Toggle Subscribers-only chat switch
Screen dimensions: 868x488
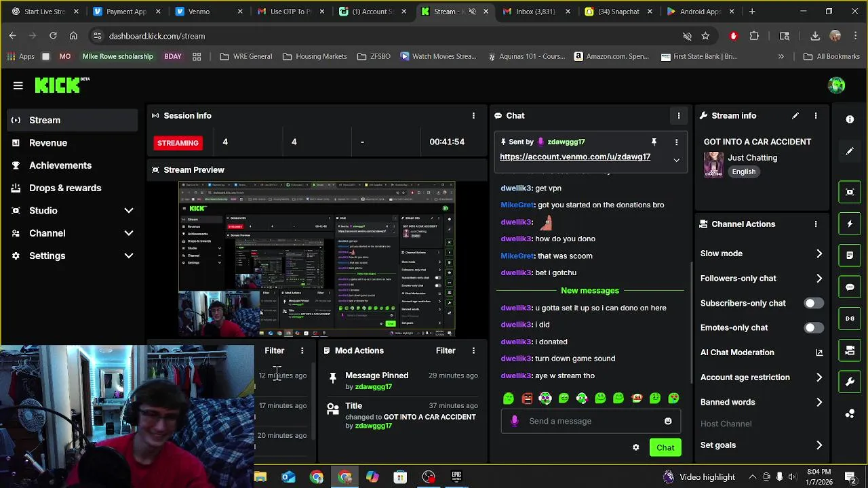814,303
